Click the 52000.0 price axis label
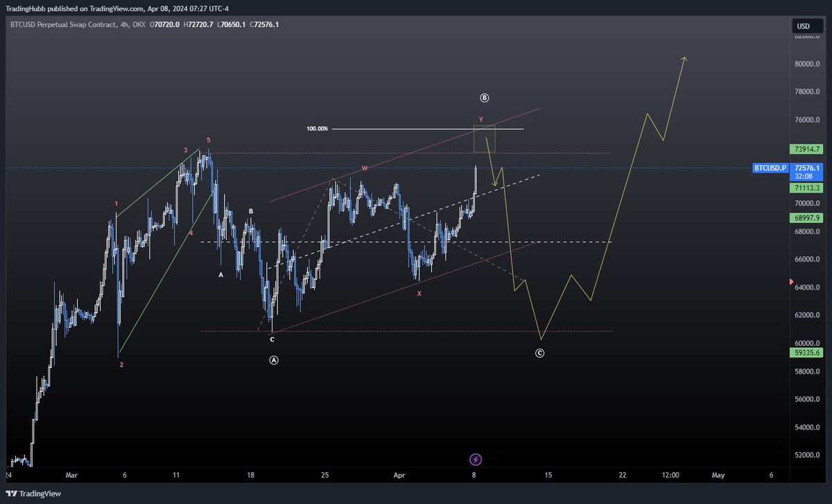 coord(807,455)
